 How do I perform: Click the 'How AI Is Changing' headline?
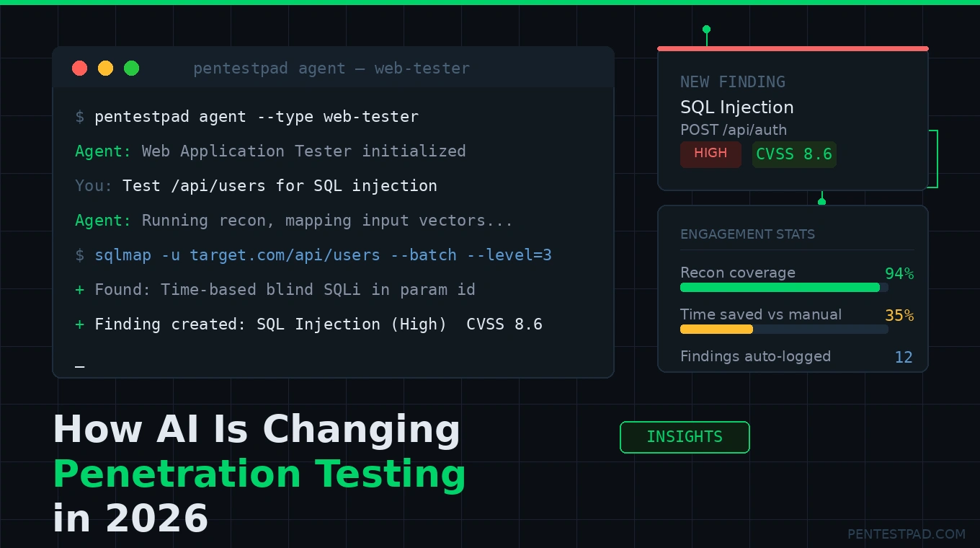coord(257,431)
